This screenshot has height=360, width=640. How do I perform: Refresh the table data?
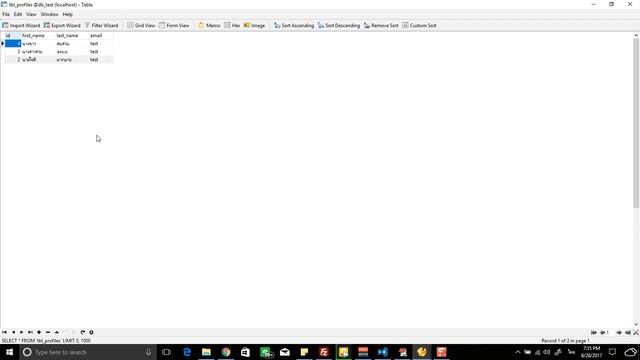click(x=82, y=332)
